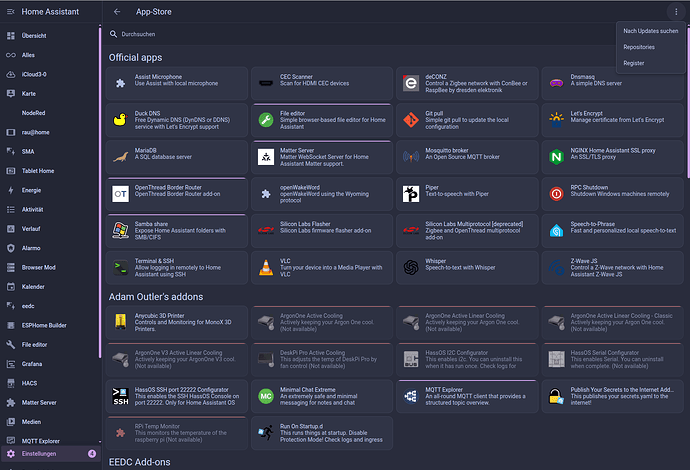Screen dimensions: 690x470
Task: Open Publish Your Secrets to the Internet card
Action: click(x=613, y=396)
